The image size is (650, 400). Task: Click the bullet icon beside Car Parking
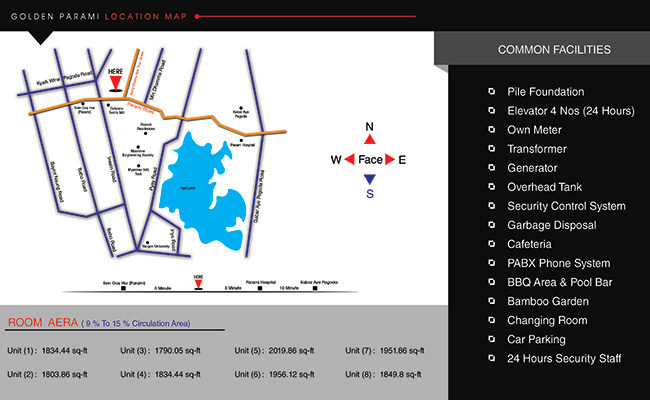point(491,339)
